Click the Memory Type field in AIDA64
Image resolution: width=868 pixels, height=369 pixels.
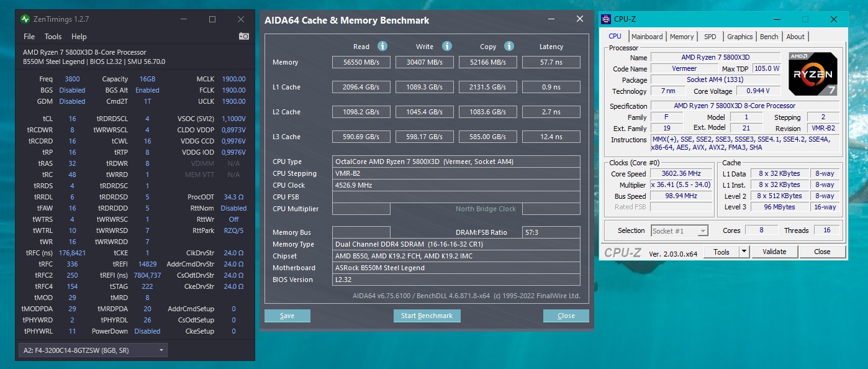pyautogui.click(x=456, y=244)
